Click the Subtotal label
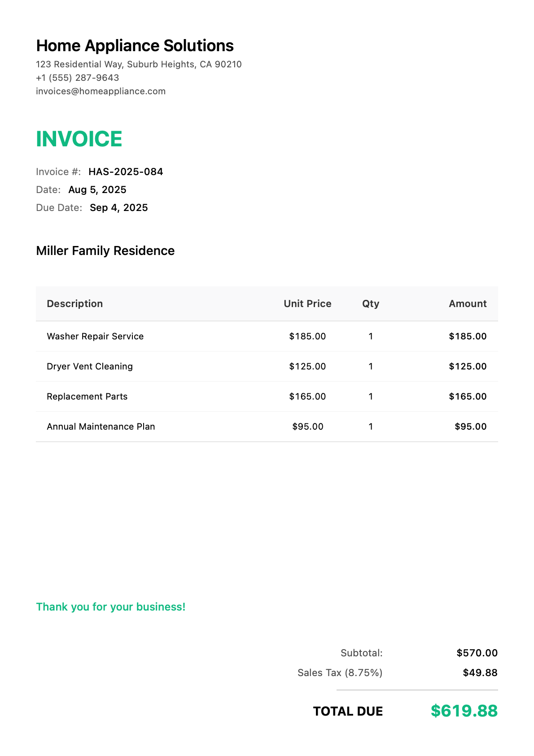This screenshot has height=756, width=534. coord(362,653)
